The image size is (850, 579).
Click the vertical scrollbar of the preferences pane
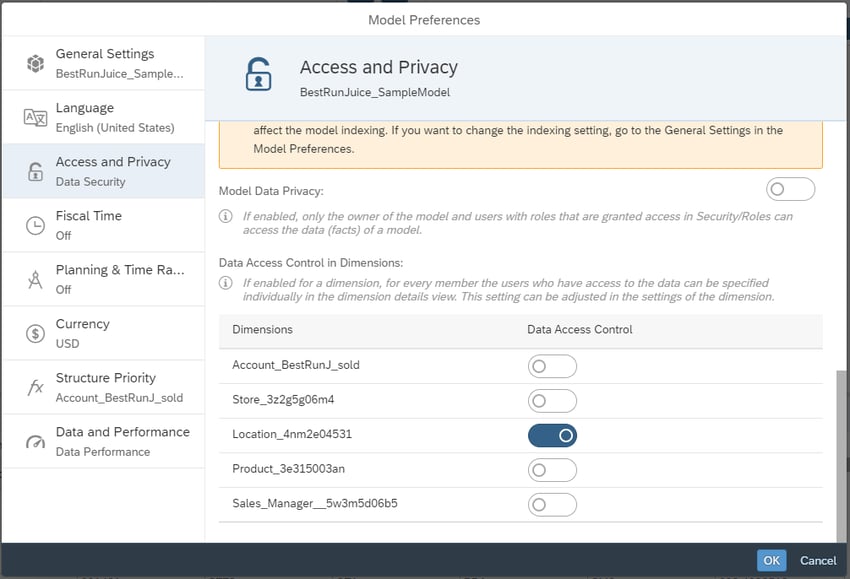[x=841, y=455]
